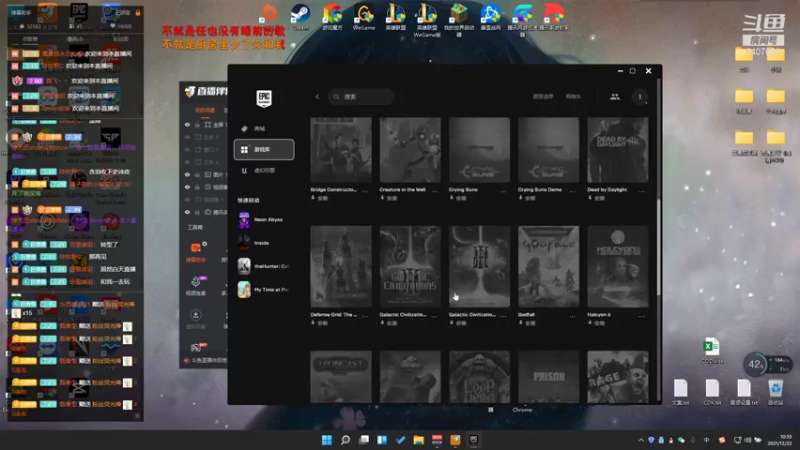Toggle eye icon for 图片 1 source
Viewport: 800px width, 450px height.
point(187,174)
